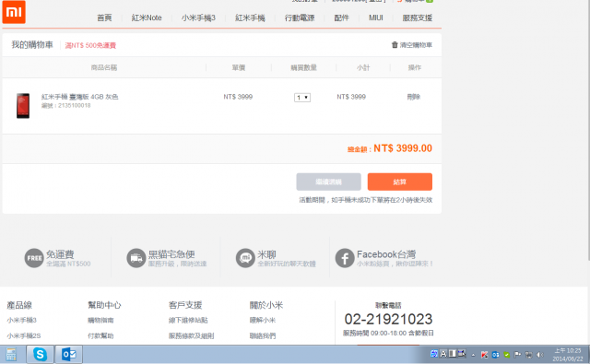Click the FREE 免運費 circle icon

coord(34,258)
